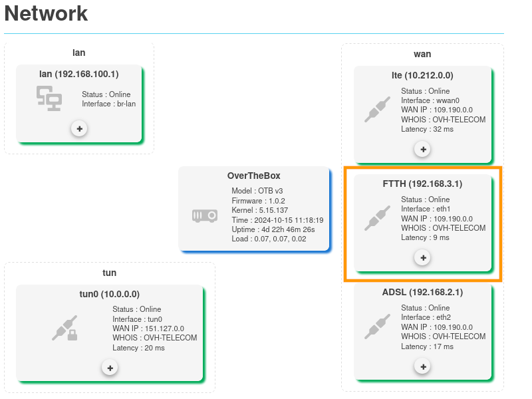The width and height of the screenshot is (532, 399).
Task: Click the OverTheBox card title
Action: [x=254, y=176]
